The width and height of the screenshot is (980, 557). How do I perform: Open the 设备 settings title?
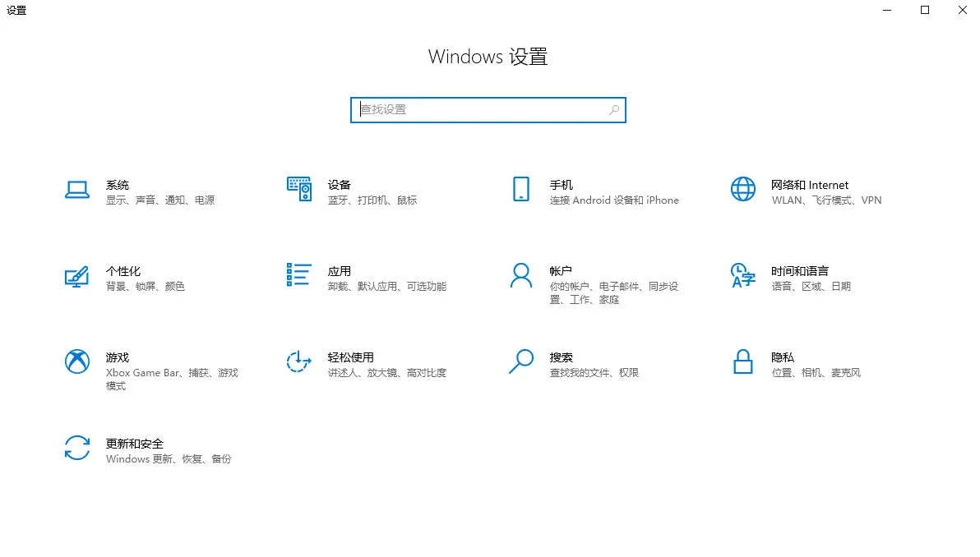coord(340,185)
